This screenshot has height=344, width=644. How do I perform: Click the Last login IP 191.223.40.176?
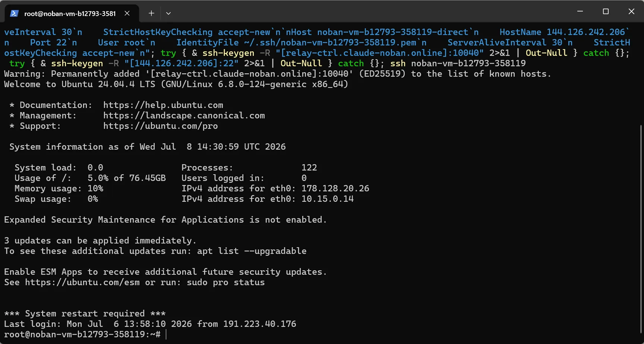tap(260, 324)
